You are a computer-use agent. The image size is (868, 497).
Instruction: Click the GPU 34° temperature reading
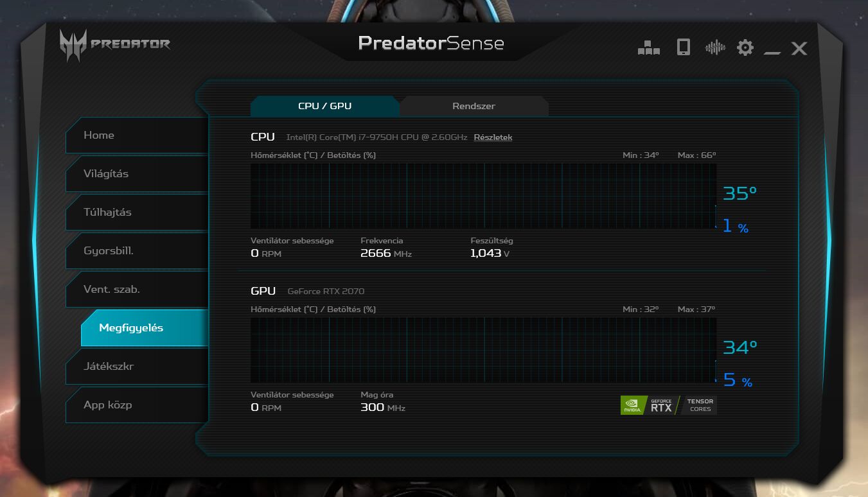tap(740, 347)
